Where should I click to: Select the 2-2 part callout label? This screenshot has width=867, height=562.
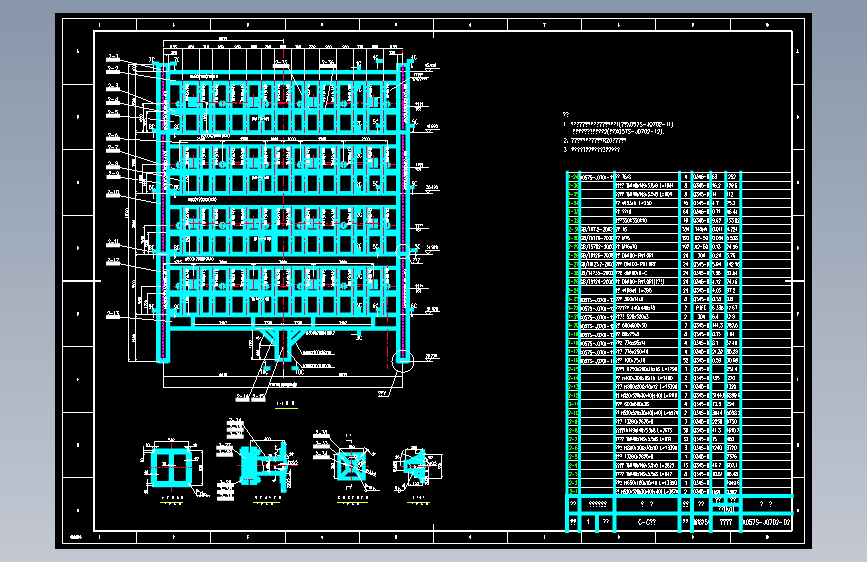point(113,70)
